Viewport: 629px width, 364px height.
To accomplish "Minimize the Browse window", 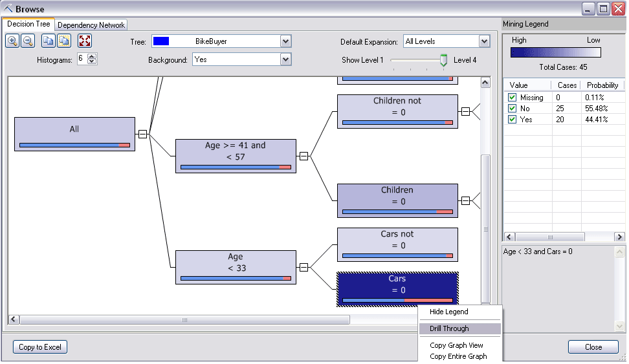I will point(588,9).
